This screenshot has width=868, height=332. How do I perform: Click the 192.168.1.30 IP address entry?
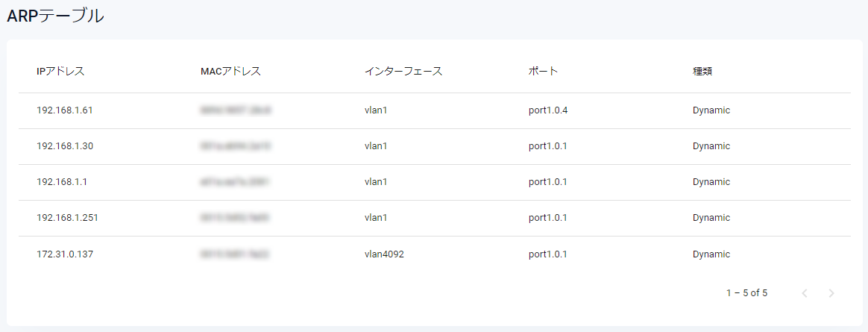pos(64,146)
